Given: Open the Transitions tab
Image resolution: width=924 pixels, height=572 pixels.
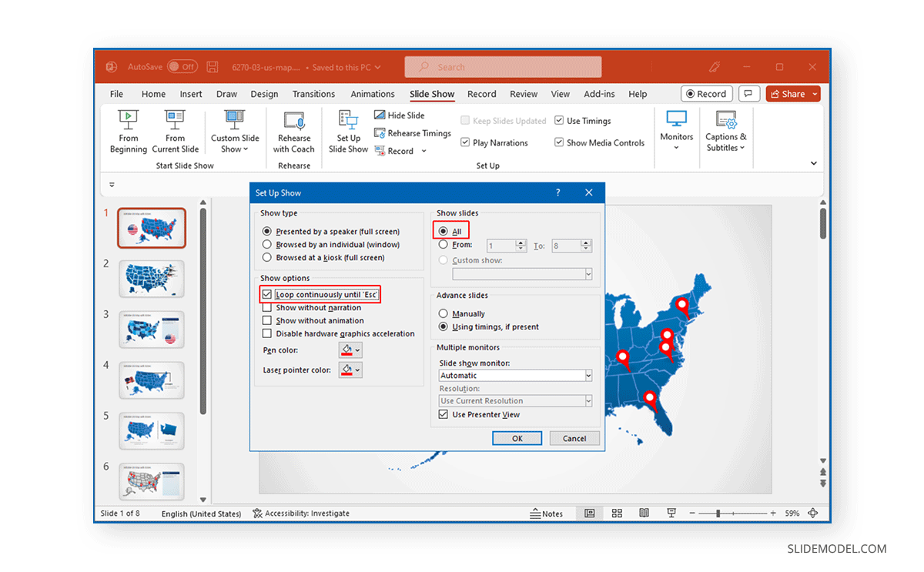Looking at the screenshot, I should tap(313, 93).
